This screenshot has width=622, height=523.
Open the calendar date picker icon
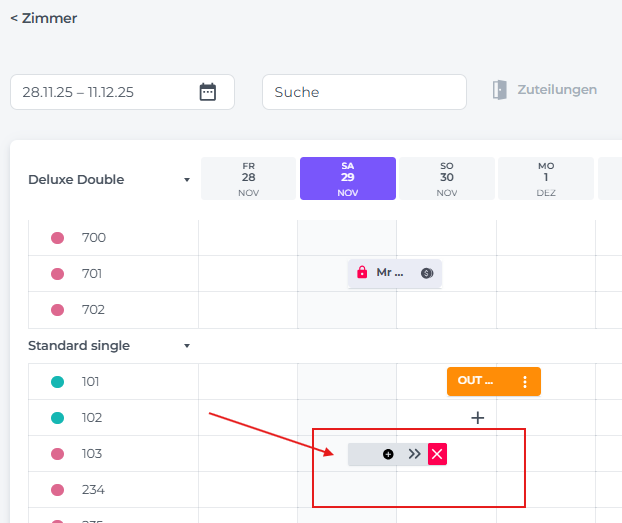(x=207, y=92)
